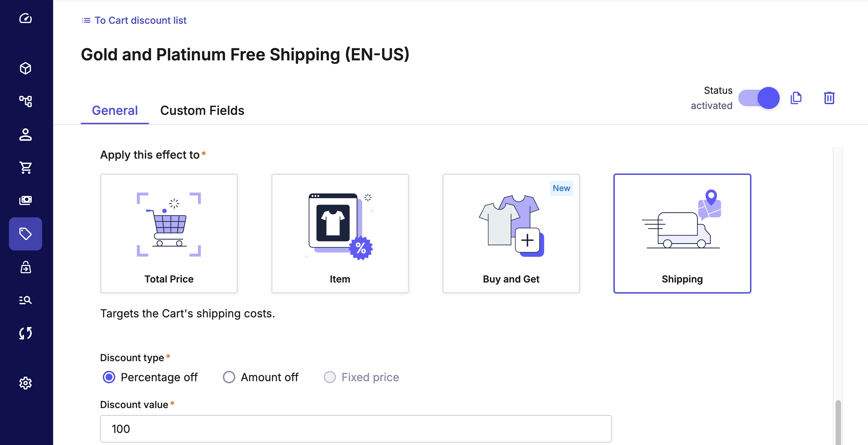This screenshot has height=445, width=868.
Task: Open the Settings gear icon
Action: (26, 383)
